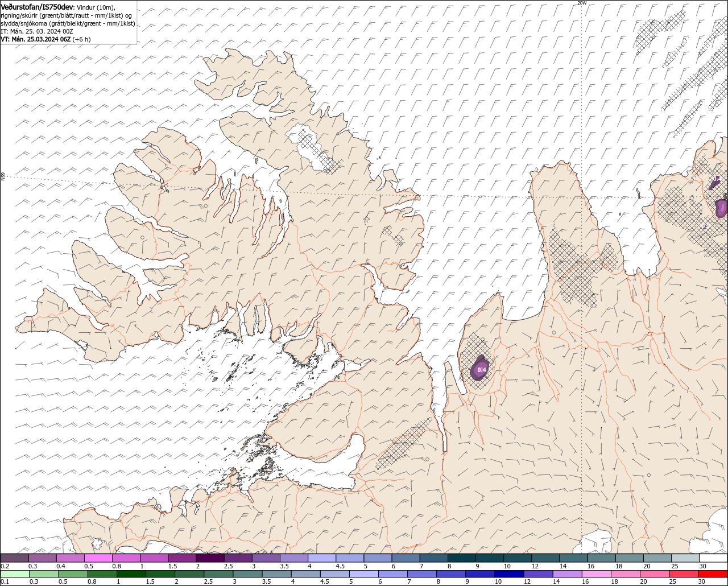The height and width of the screenshot is (586, 728).
Task: Select the palest green 0.1–0.3 rain swatch
Action: point(15,574)
